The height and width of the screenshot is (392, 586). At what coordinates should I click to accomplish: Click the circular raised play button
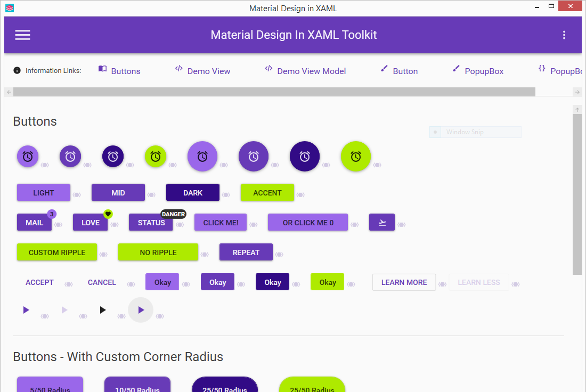click(140, 309)
